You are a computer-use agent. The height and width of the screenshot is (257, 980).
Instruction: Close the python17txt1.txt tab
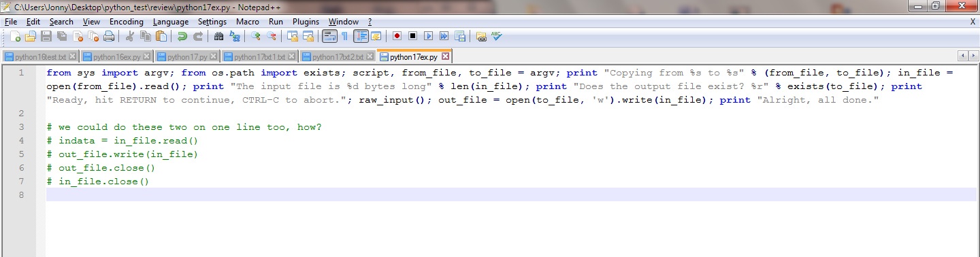(x=292, y=56)
